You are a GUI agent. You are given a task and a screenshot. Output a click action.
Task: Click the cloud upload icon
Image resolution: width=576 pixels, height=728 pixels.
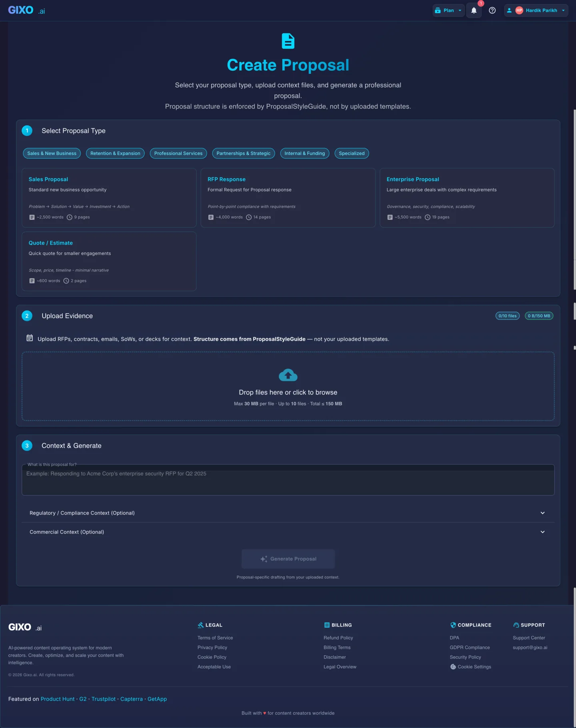pyautogui.click(x=288, y=375)
